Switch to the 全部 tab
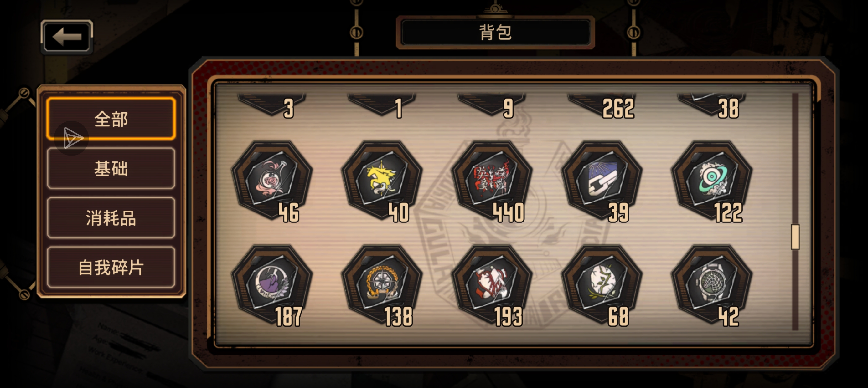 [111, 119]
